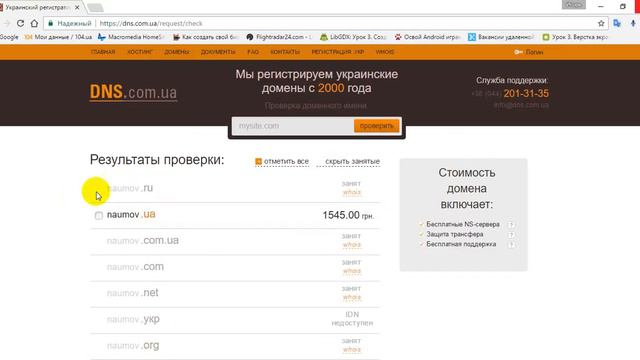Screen dimensions: 640x360
Task: Tick the naumov.ua checkbox
Action: 99,215
